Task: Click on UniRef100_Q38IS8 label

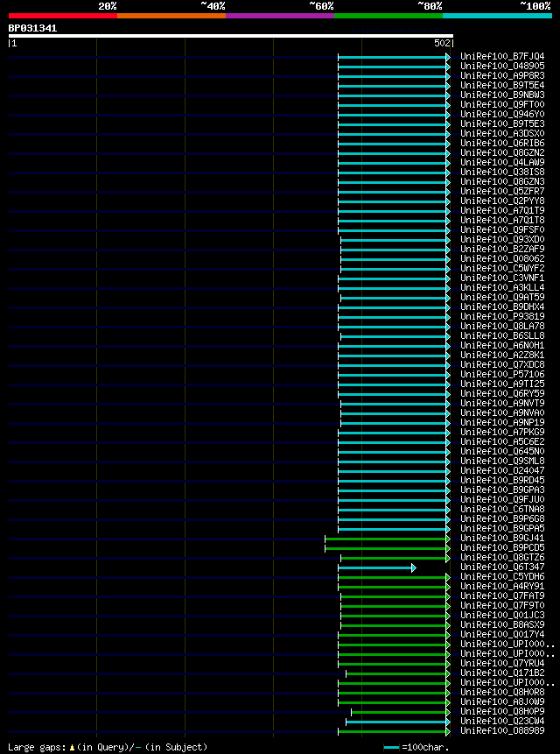Action: coord(502,173)
